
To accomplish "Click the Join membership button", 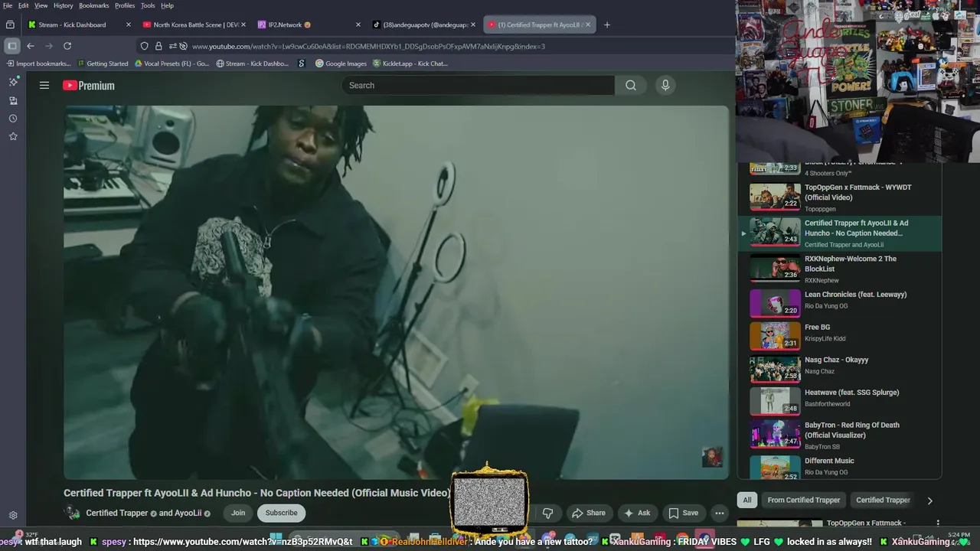I will [238, 513].
